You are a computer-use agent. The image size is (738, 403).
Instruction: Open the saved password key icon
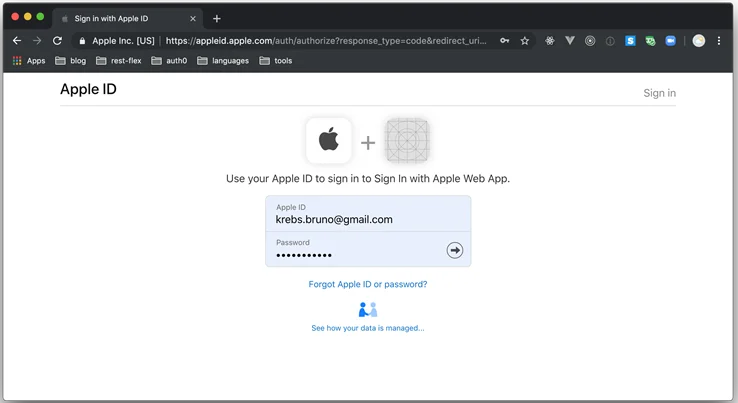click(505, 41)
